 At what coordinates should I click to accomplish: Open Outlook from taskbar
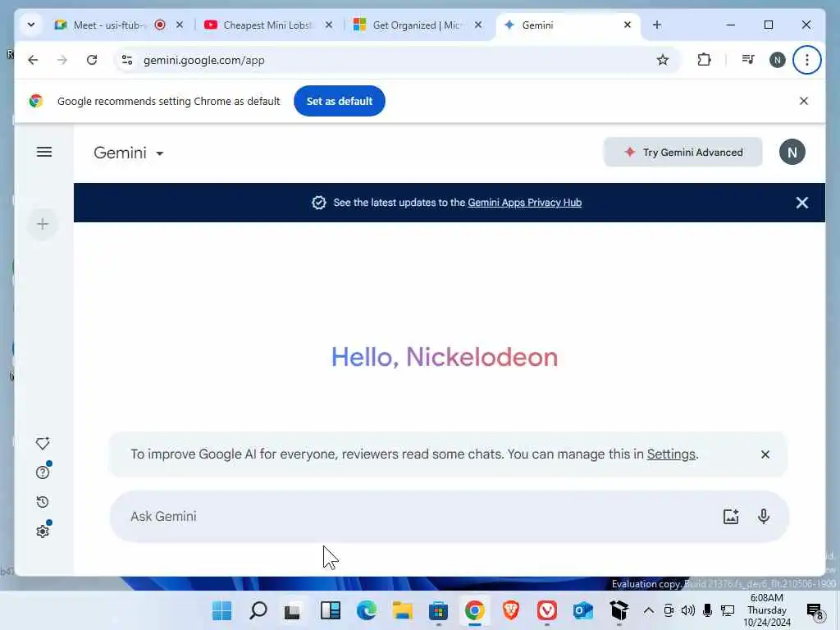(583, 610)
